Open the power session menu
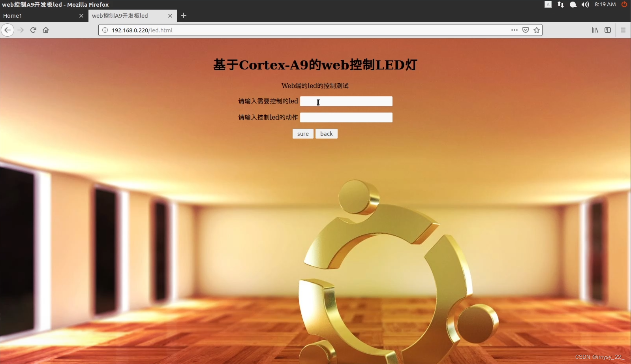Viewport: 631px width, 364px height. click(624, 4)
